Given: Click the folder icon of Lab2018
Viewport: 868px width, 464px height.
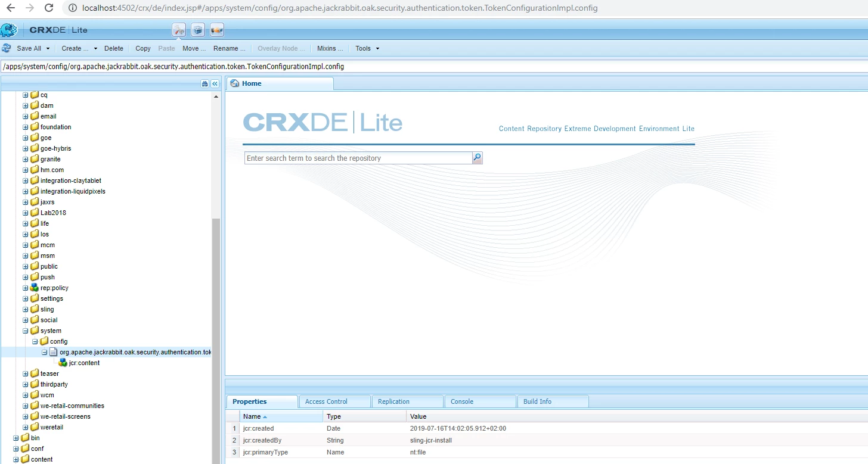Looking at the screenshot, I should click(x=35, y=213).
